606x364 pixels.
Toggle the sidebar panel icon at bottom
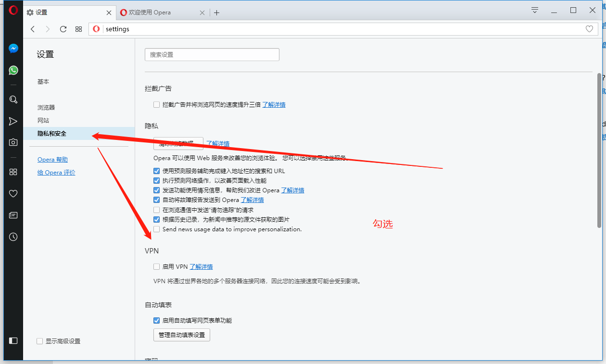point(13,340)
